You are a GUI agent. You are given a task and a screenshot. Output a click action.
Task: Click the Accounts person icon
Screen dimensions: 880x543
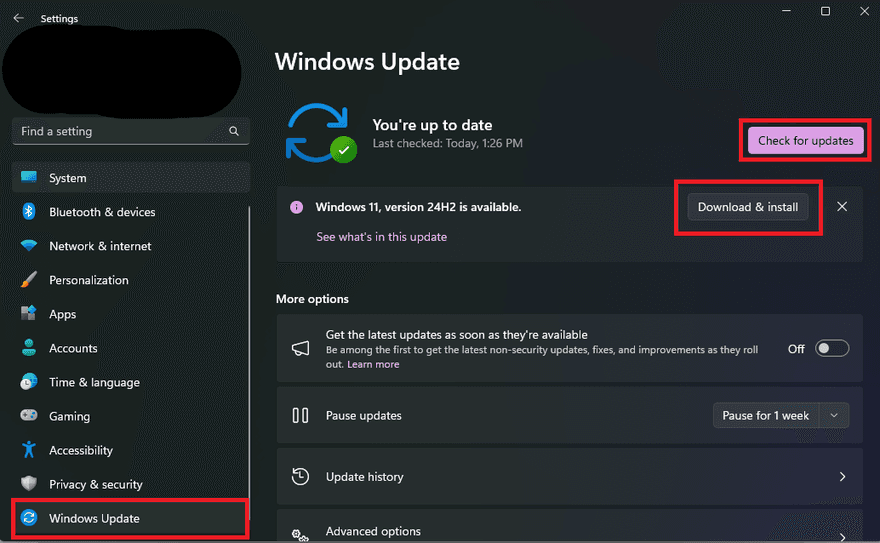point(29,348)
